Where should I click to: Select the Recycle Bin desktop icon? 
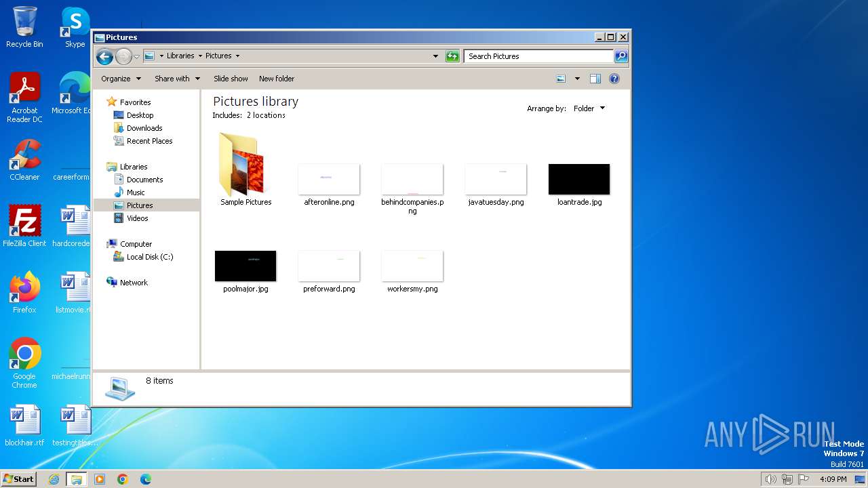tap(24, 27)
